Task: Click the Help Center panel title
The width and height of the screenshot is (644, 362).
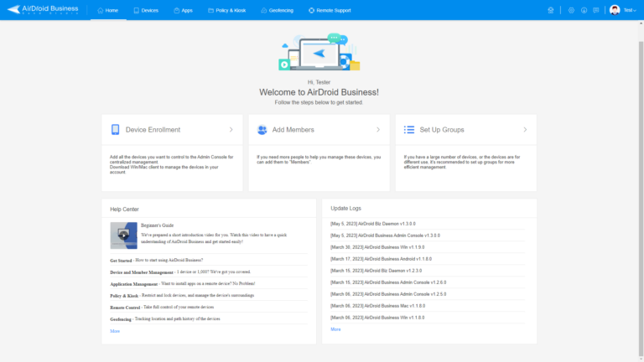Action: tap(124, 209)
